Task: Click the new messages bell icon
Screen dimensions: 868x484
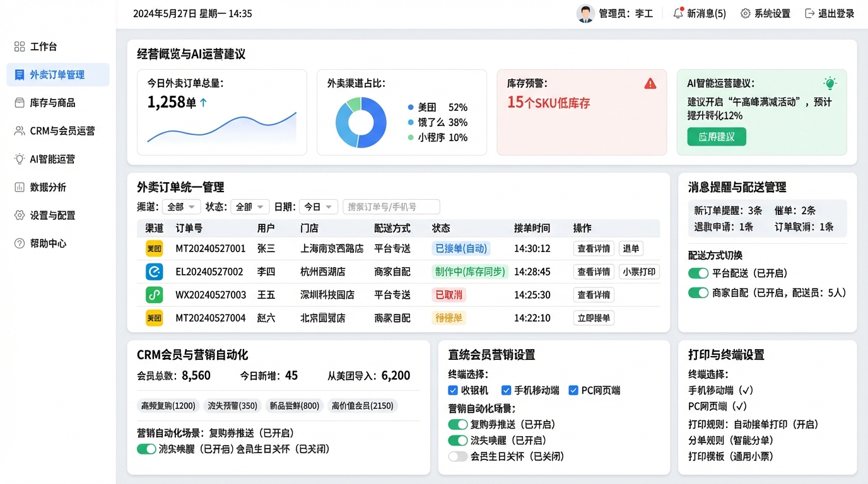Action: (x=678, y=13)
